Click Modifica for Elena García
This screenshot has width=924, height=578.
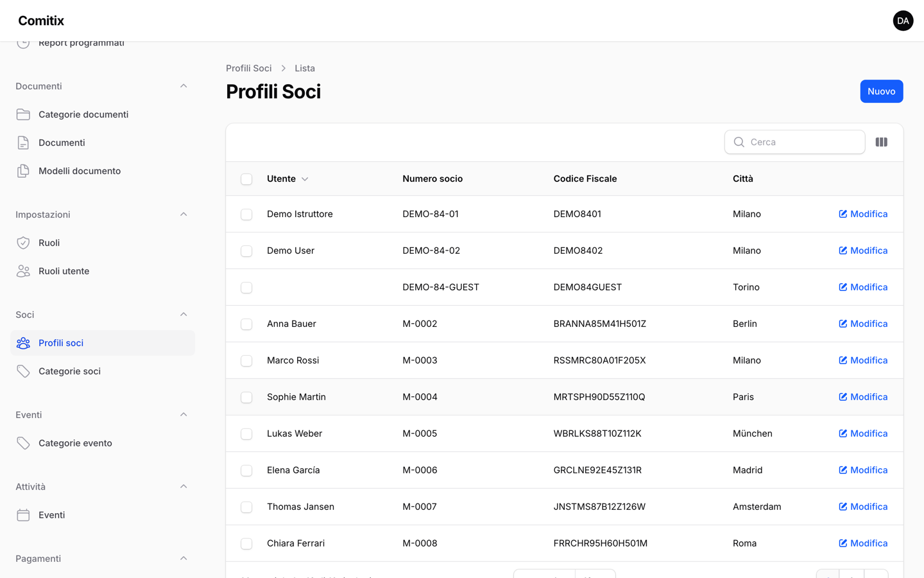pyautogui.click(x=863, y=470)
